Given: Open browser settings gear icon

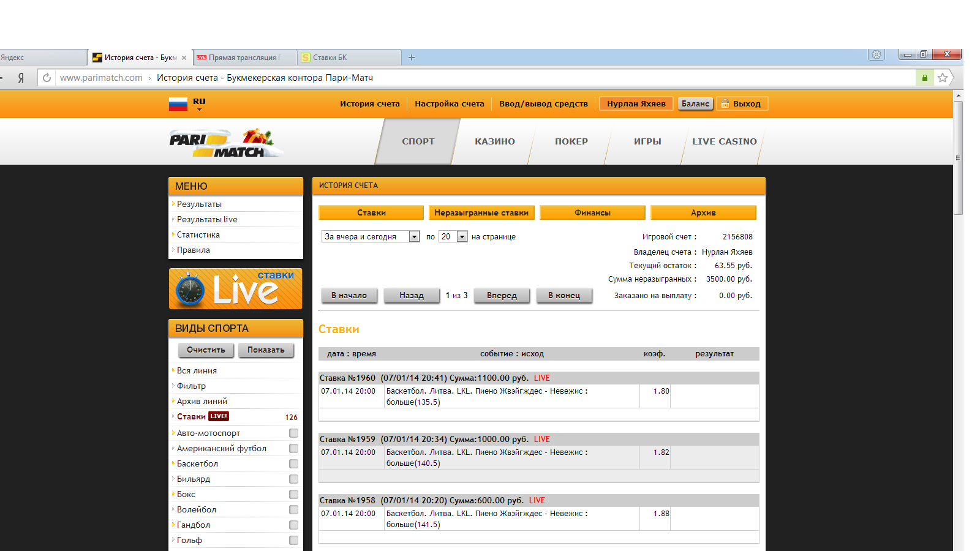Looking at the screenshot, I should pos(876,54).
